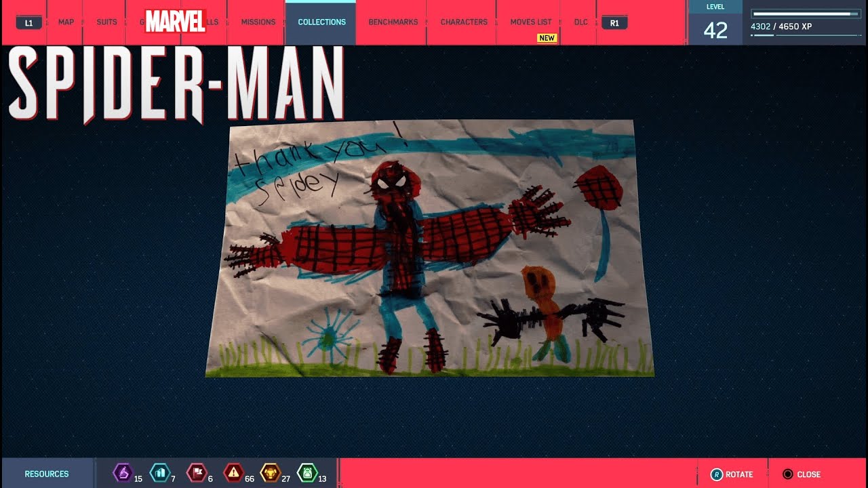Click the yellow NEW badge

547,38
